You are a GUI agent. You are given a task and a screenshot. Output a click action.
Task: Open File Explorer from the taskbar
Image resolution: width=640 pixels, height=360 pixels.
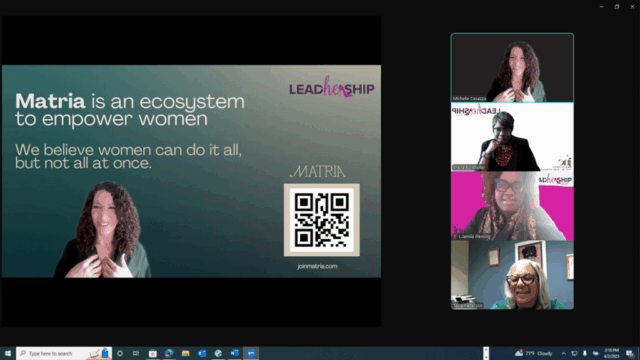(186, 353)
